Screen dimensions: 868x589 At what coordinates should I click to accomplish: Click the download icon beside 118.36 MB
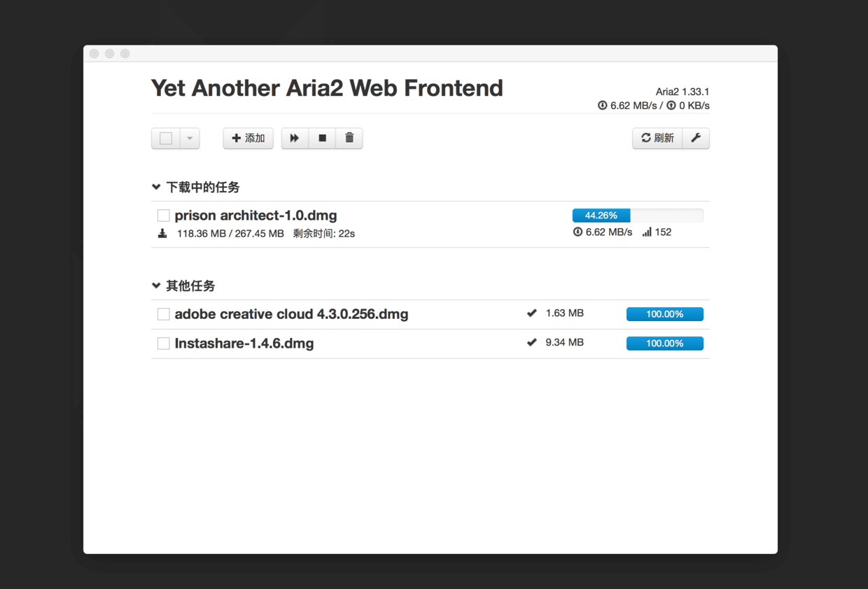click(162, 233)
